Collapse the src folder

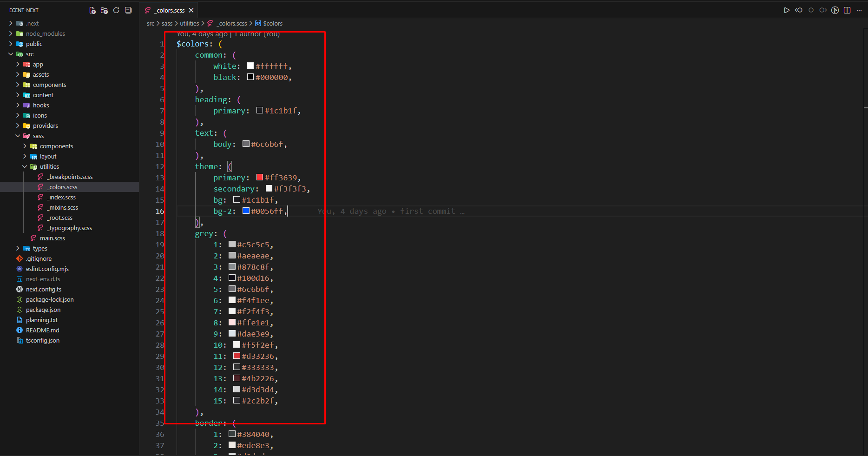click(29, 54)
